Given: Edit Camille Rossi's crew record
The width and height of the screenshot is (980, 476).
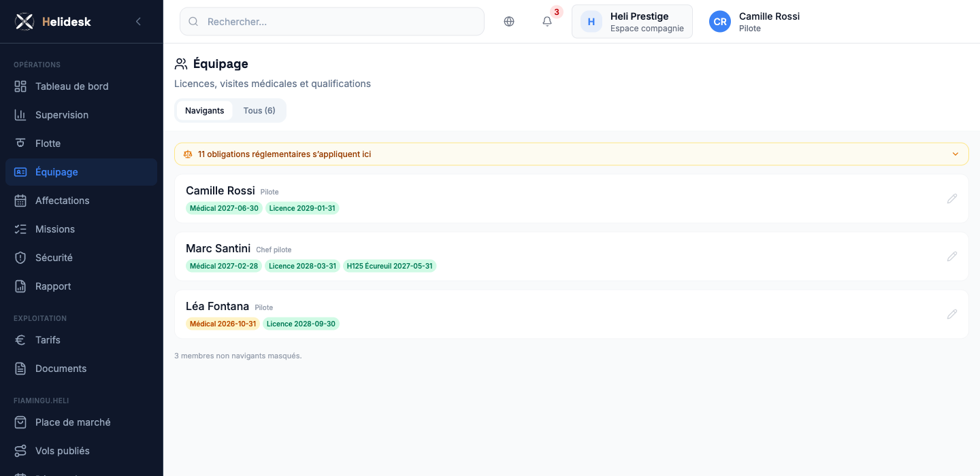Looking at the screenshot, I should (952, 199).
